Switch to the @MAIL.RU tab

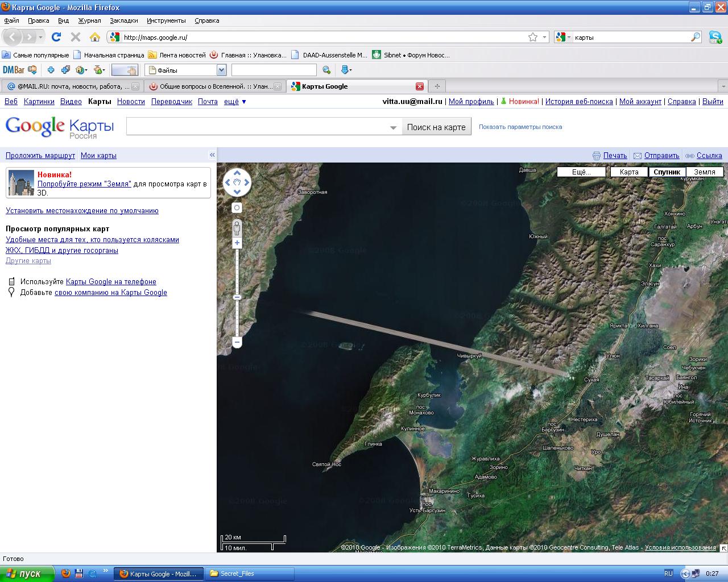(68, 86)
